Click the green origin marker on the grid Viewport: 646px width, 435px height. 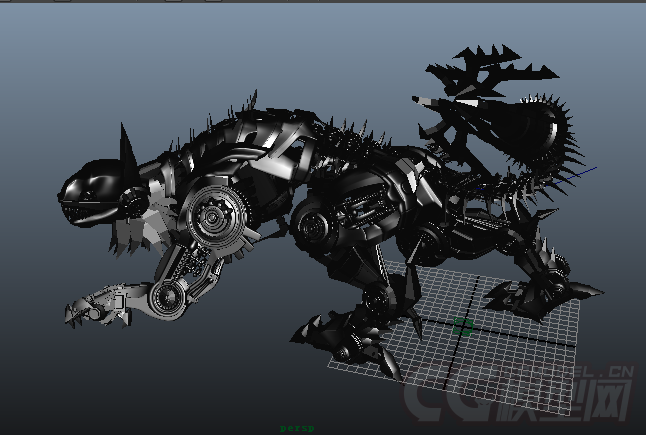click(463, 325)
